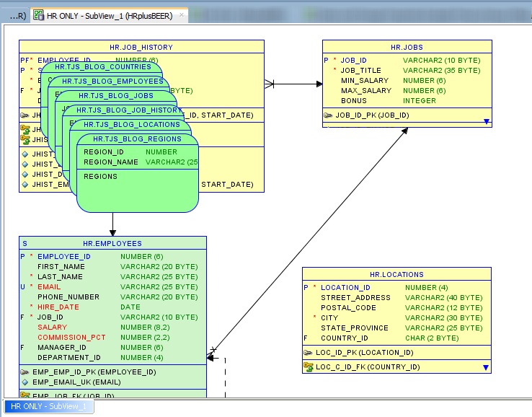Click LAST_NAME column in HR.EMPLOYEES
Screen dimensions: 532x417
(60, 277)
